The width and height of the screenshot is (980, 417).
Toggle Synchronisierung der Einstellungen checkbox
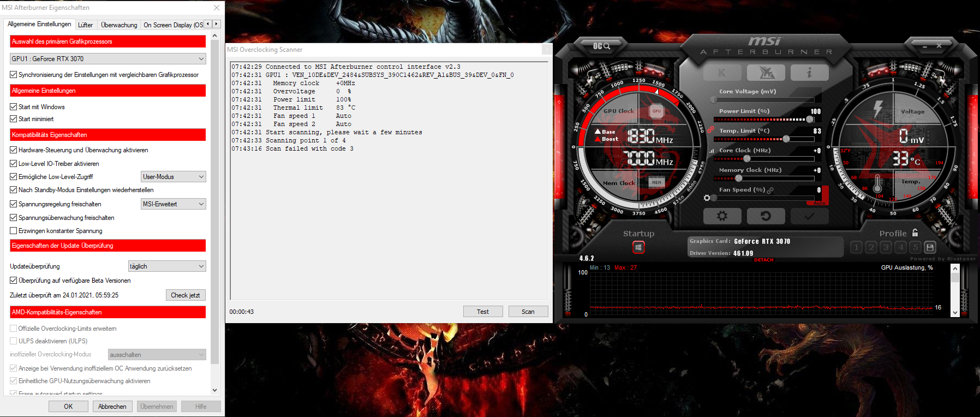(x=14, y=75)
